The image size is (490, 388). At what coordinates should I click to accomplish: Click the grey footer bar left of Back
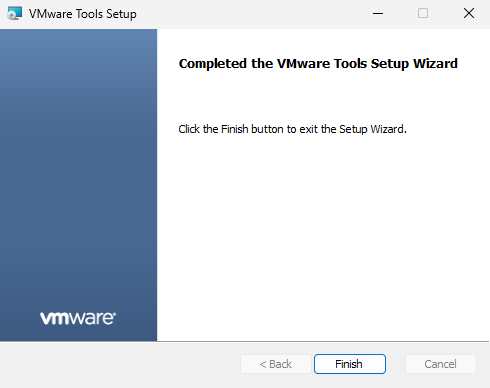point(120,365)
